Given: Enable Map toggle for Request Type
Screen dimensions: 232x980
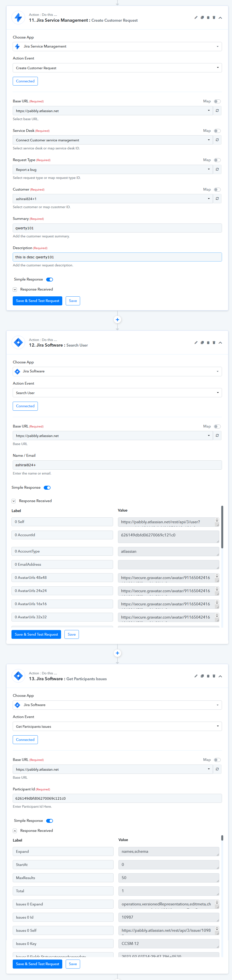Looking at the screenshot, I should click(217, 160).
